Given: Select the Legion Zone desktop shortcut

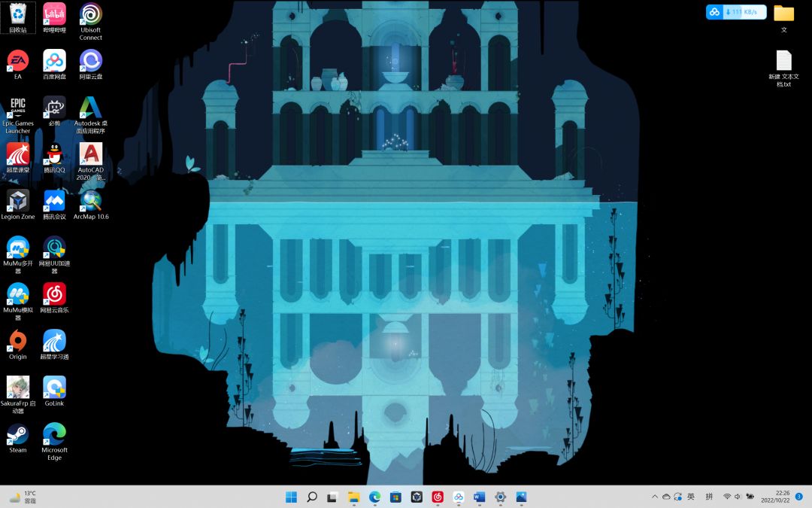Looking at the screenshot, I should (x=18, y=204).
